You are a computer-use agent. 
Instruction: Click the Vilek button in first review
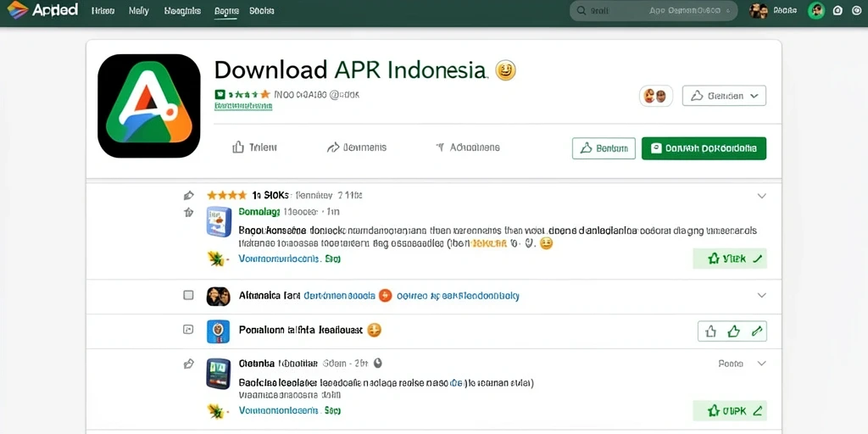pos(730,259)
